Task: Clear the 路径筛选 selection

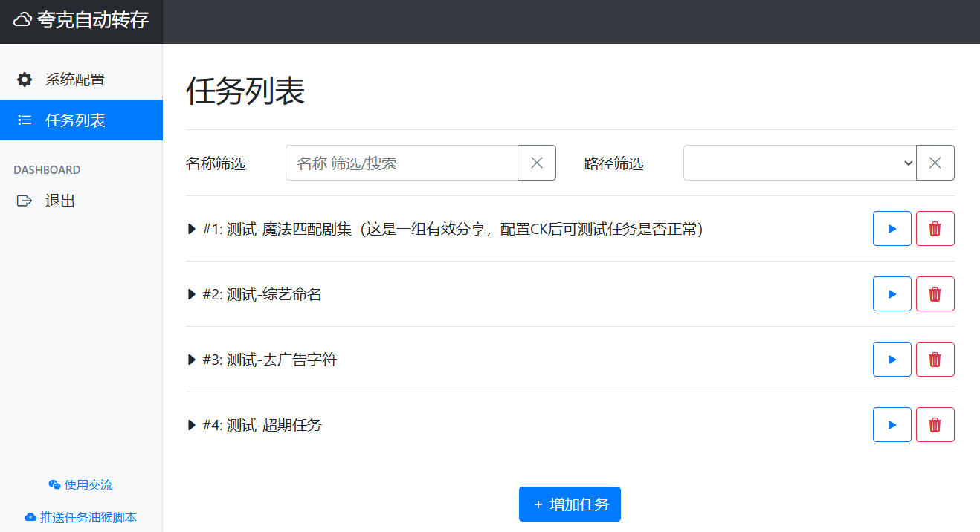Action: [x=935, y=163]
